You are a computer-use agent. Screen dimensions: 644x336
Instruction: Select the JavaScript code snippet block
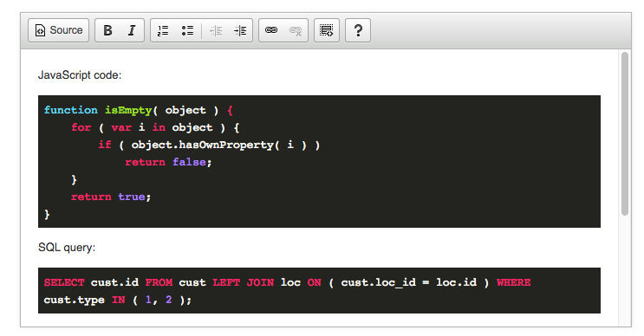319,162
